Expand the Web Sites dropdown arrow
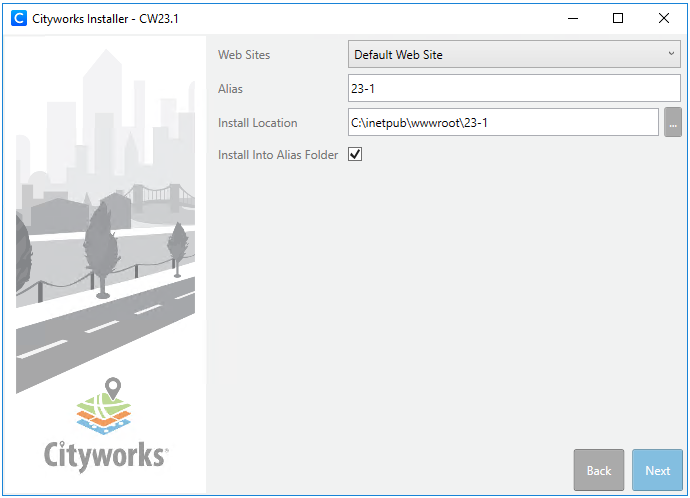This screenshot has width=690, height=498. pyautogui.click(x=672, y=54)
